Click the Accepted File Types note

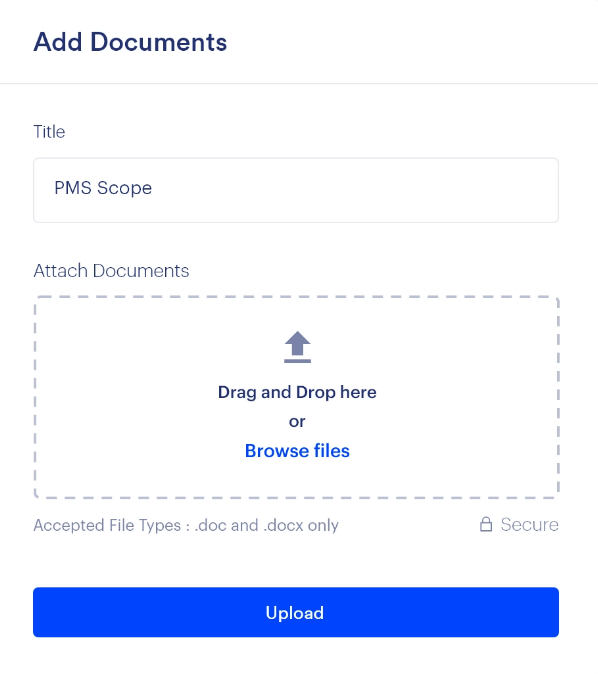(x=186, y=525)
